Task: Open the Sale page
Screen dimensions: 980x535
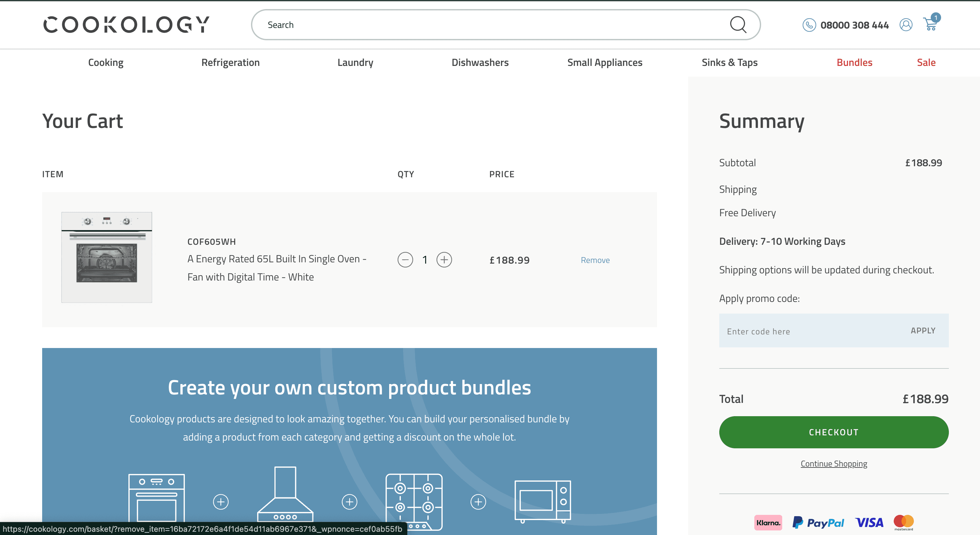Action: pos(926,62)
